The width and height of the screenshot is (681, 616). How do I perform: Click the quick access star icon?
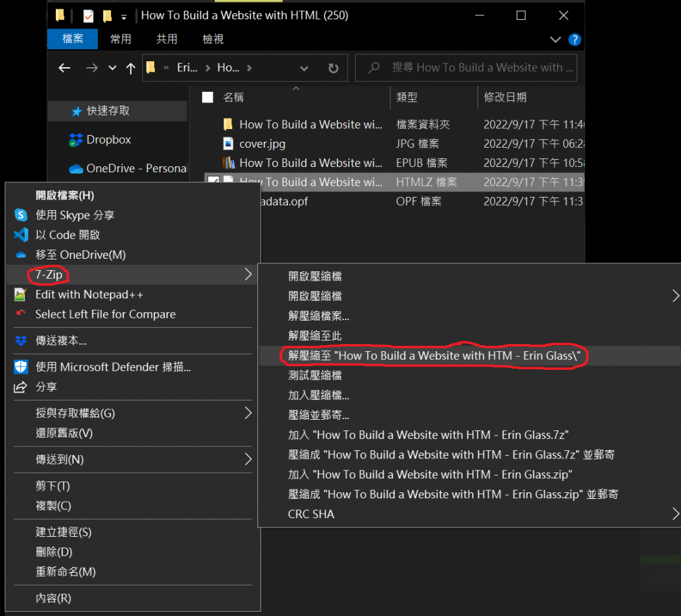point(77,112)
